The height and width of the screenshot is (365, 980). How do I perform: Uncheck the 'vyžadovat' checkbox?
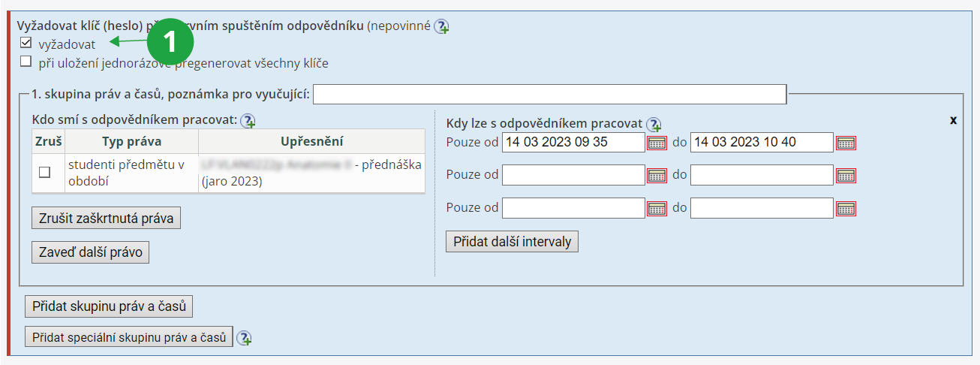click(26, 43)
